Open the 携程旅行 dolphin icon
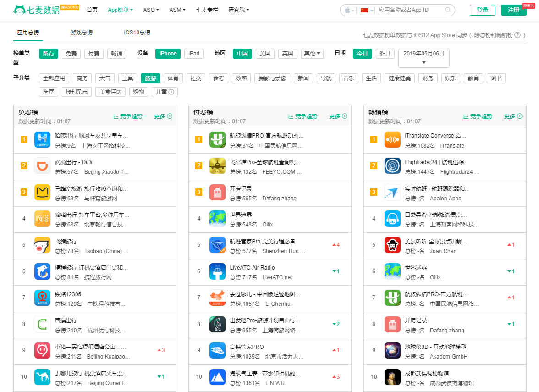The width and height of the screenshot is (539, 392). point(42,271)
